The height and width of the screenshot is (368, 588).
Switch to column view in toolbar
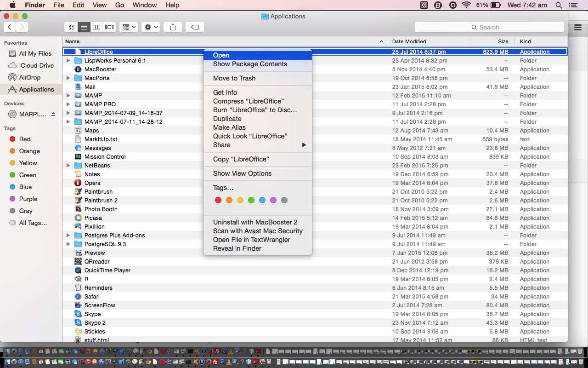(x=96, y=27)
